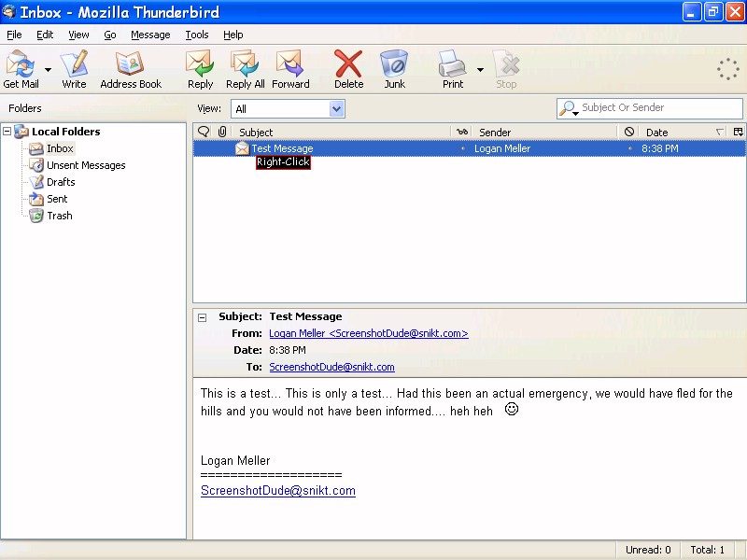The height and width of the screenshot is (560, 747).
Task: Select the Drafts folder
Action: coord(61,182)
